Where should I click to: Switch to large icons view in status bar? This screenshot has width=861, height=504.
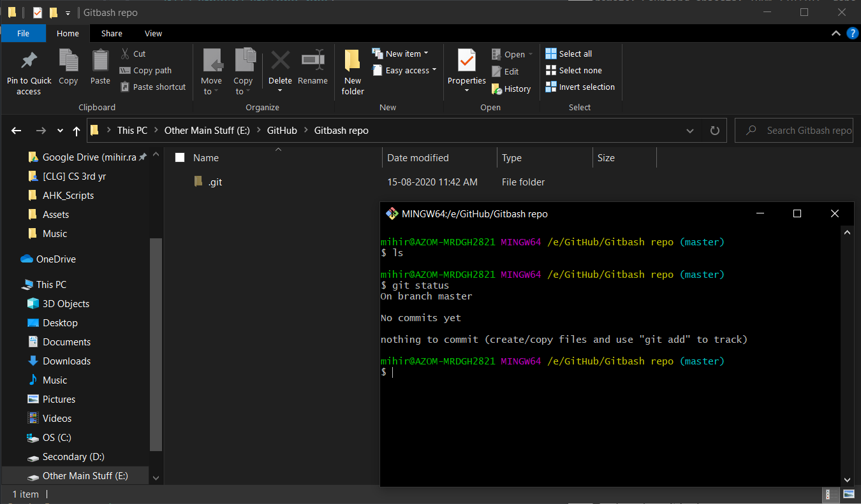tap(848, 494)
